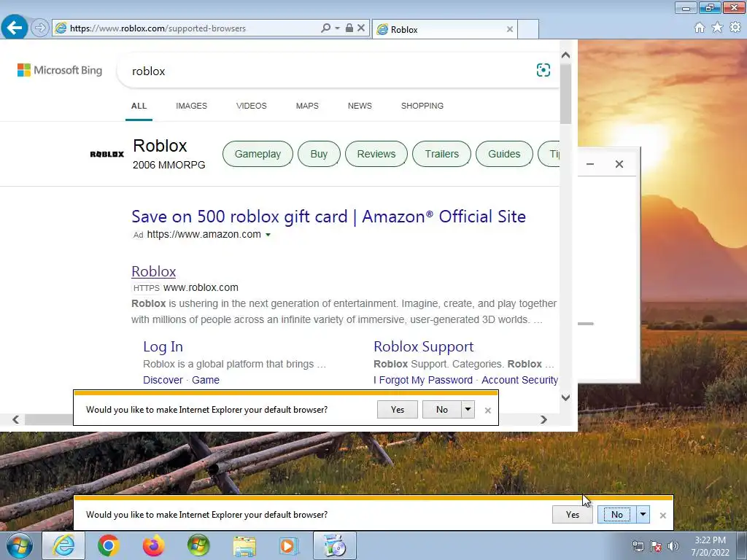
Task: Click the Trailers chip
Action: click(x=441, y=154)
